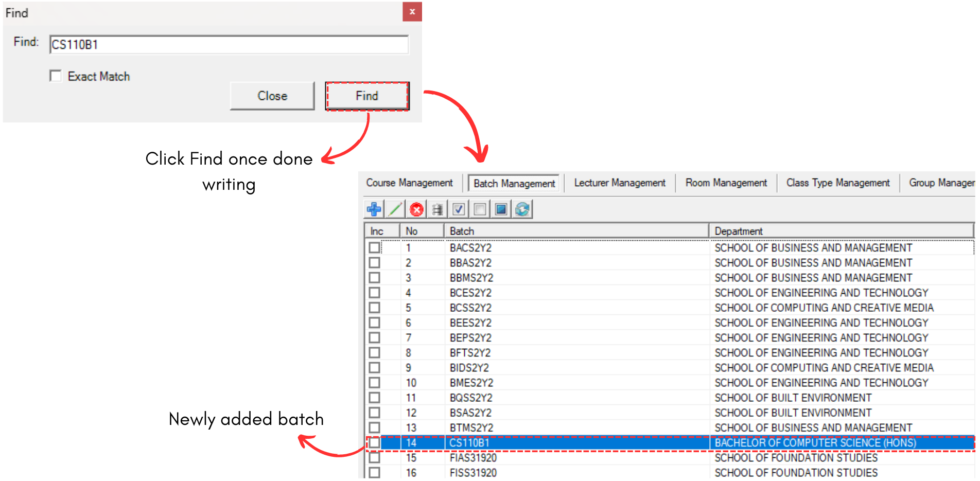Sort by the Department column header
The width and height of the screenshot is (980, 481).
(x=841, y=231)
